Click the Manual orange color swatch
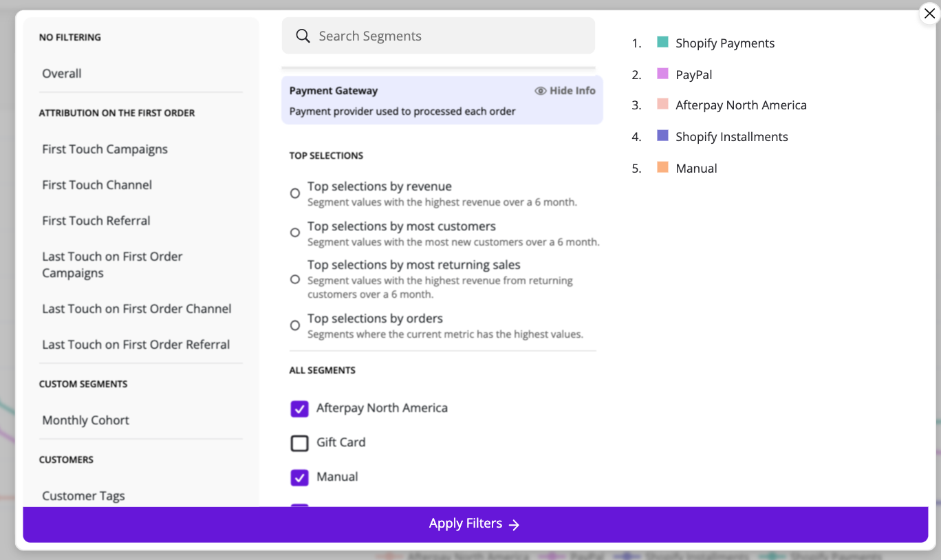Viewport: 941px width, 560px height. point(662,167)
